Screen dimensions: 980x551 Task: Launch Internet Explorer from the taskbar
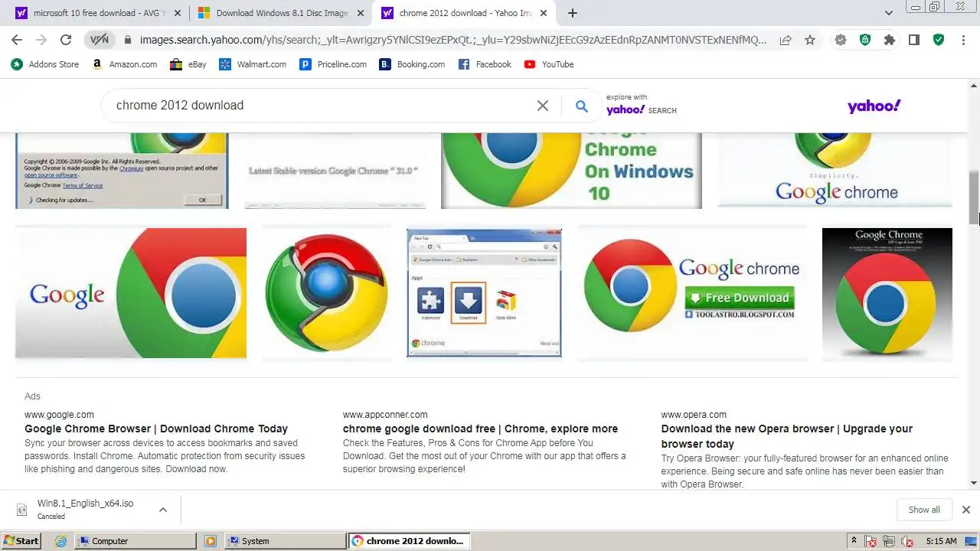coord(61,541)
